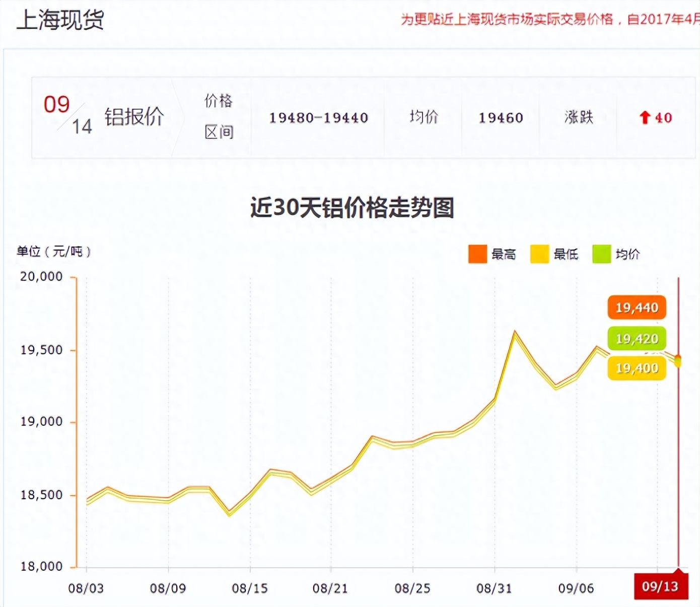The image size is (700, 607).
Task: Click the 09 month number in date badge
Action: point(56,105)
